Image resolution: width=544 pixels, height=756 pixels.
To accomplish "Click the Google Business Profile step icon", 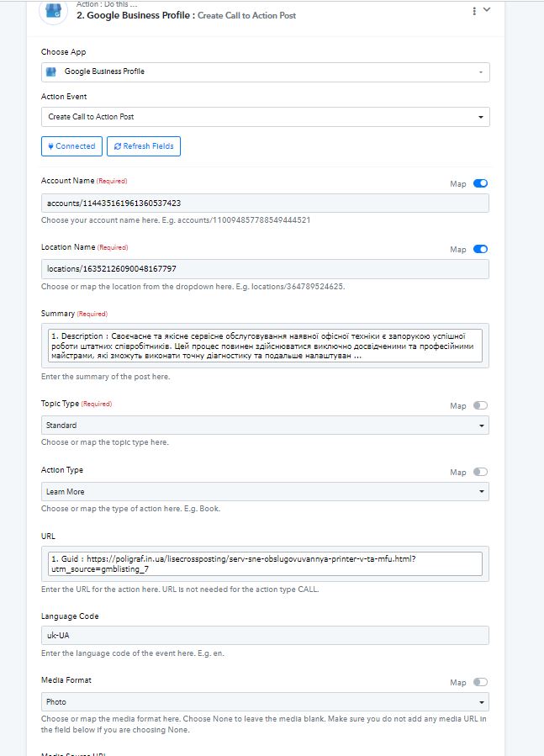I will tap(53, 11).
